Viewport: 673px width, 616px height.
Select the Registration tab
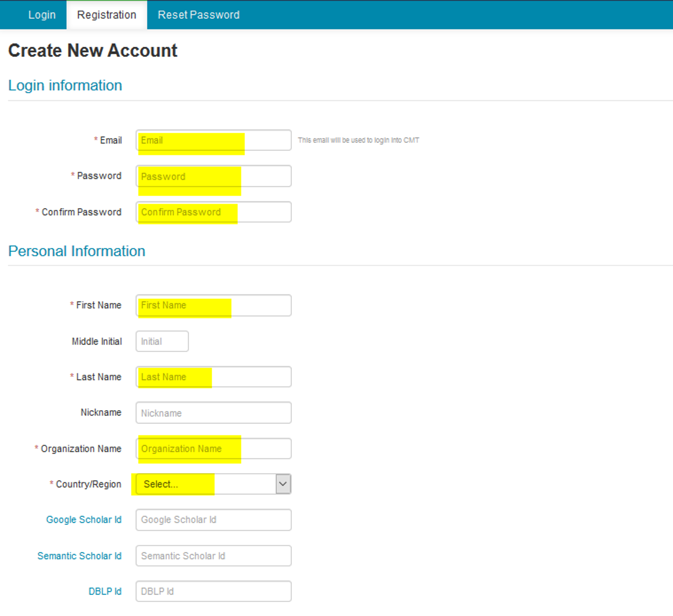click(106, 15)
